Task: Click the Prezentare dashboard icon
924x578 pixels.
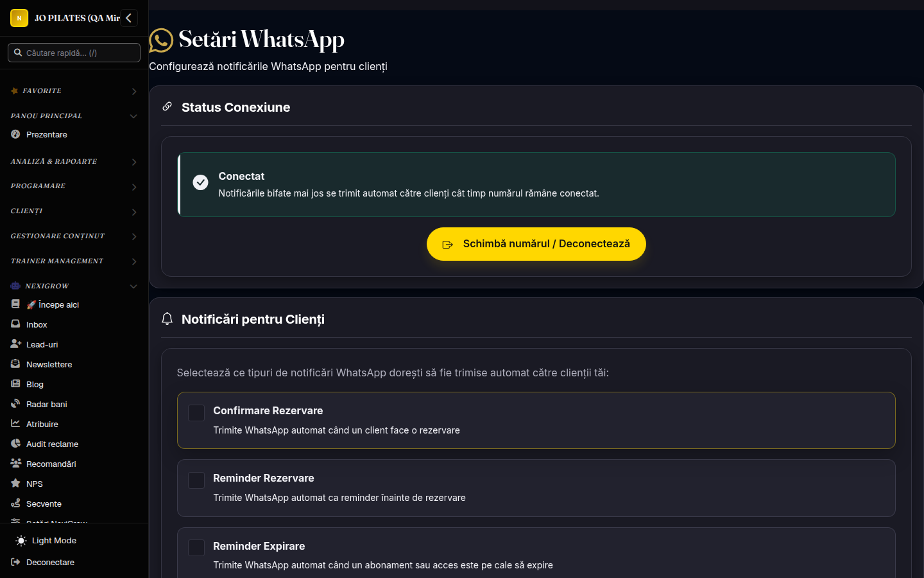Action: [15, 134]
